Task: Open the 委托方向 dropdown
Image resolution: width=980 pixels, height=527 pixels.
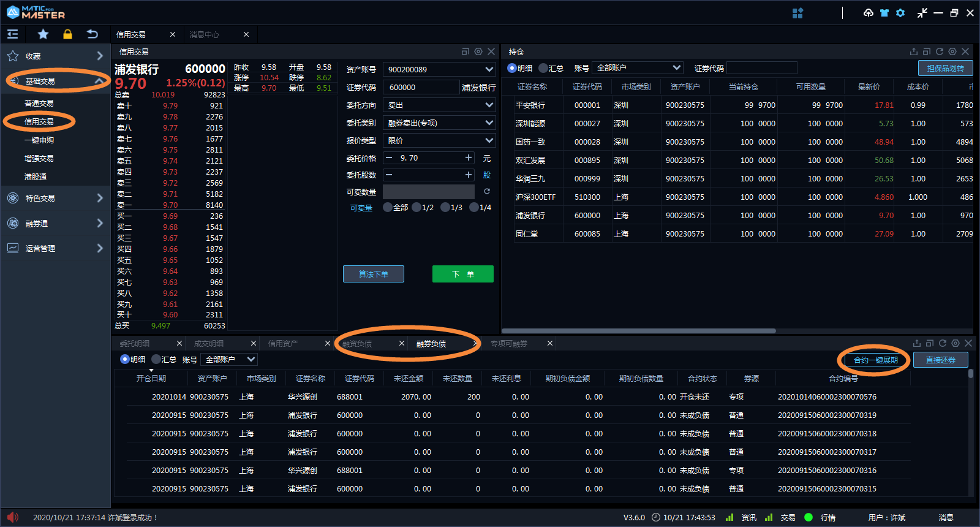Action: [439, 105]
